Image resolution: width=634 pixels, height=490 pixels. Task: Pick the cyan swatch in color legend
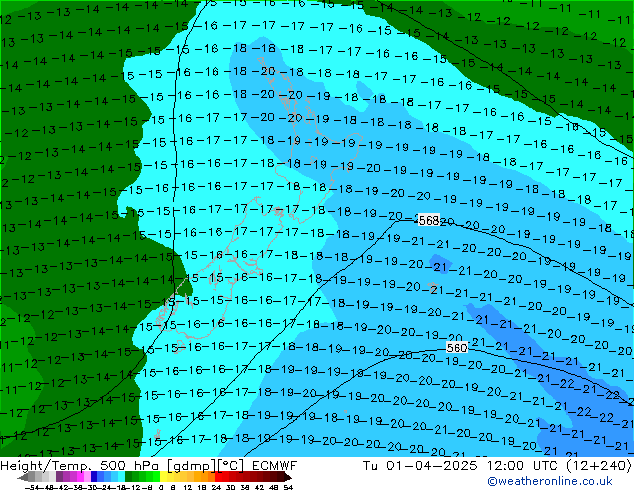pos(121,476)
